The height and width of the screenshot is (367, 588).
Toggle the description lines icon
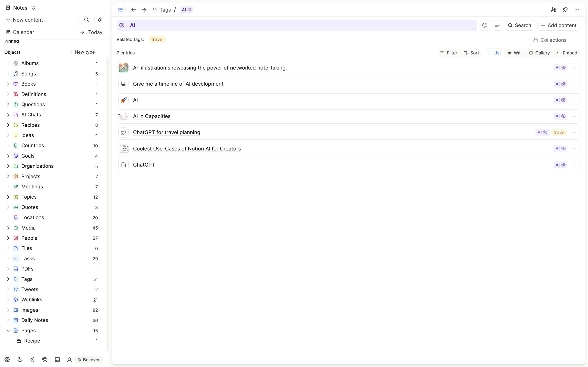point(497,25)
